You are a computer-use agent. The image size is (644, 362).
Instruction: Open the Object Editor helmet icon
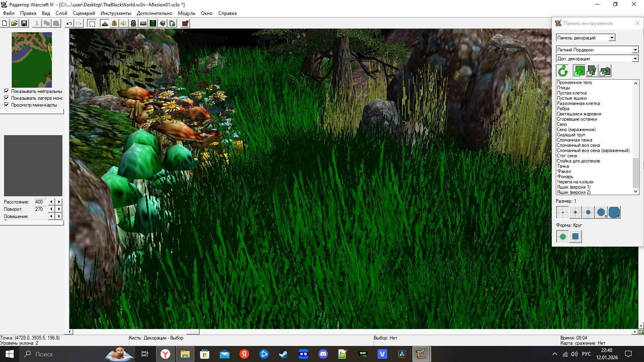134,23
